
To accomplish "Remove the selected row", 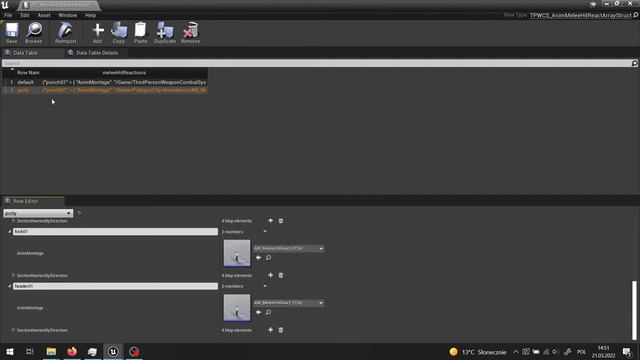I will [191, 33].
